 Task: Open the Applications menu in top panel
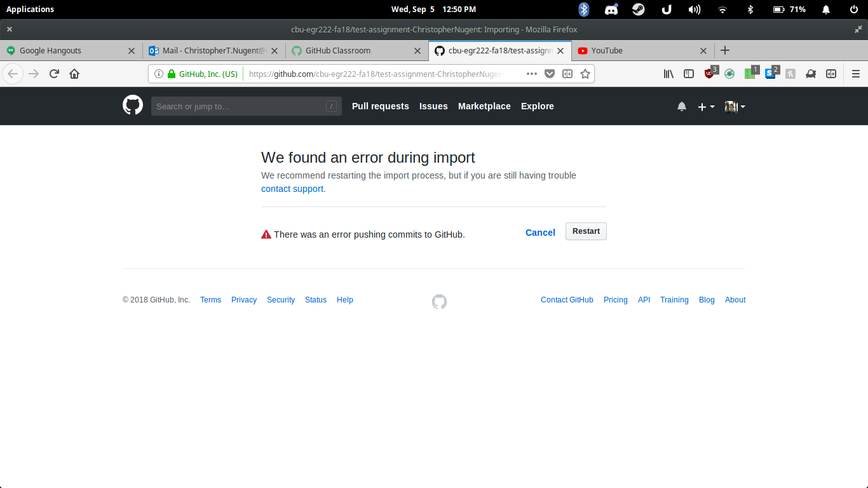pyautogui.click(x=30, y=9)
